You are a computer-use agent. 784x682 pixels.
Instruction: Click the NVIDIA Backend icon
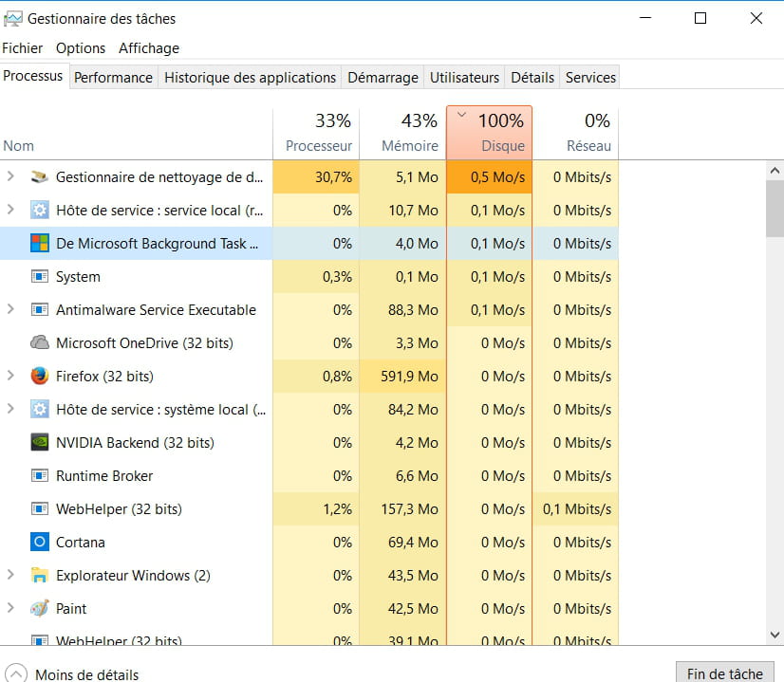(40, 442)
